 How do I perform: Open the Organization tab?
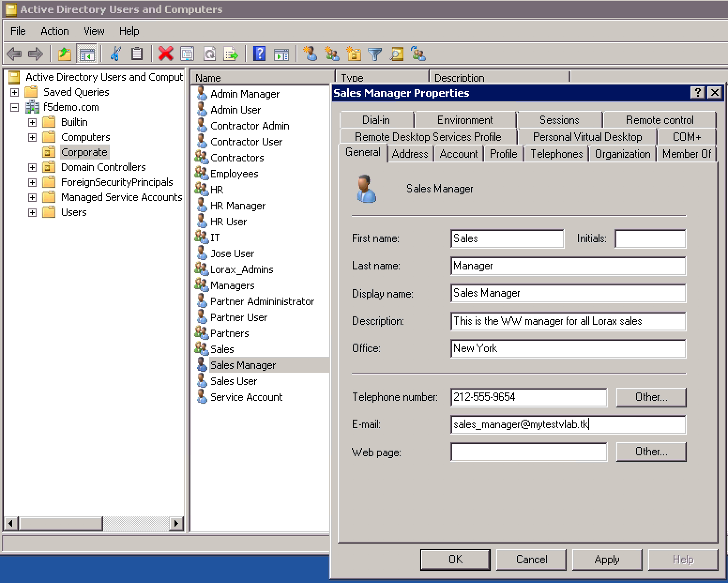pyautogui.click(x=622, y=154)
